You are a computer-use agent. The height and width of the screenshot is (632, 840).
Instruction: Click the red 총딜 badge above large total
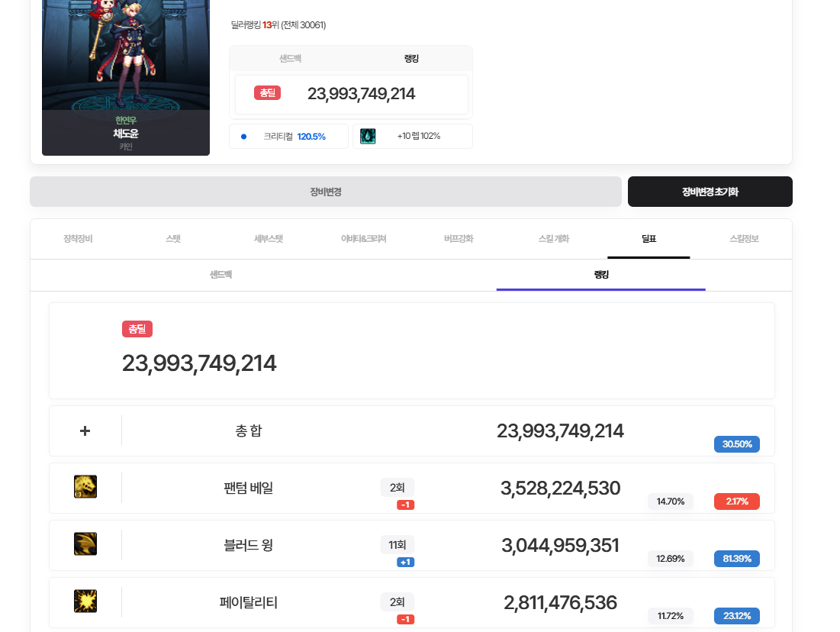(x=137, y=329)
